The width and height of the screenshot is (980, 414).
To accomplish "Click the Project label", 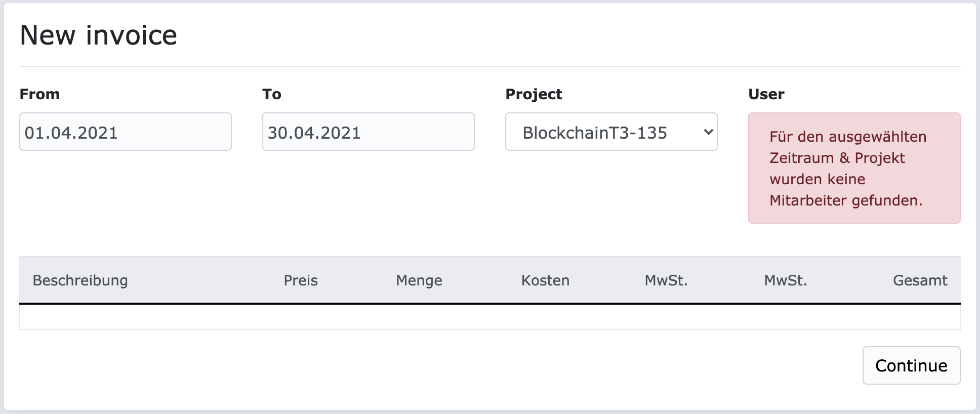I will point(534,94).
